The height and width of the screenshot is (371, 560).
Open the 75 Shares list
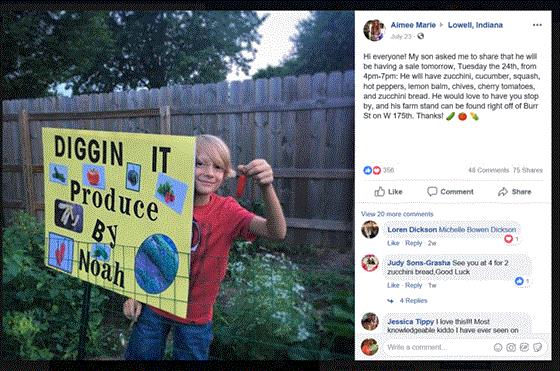528,170
